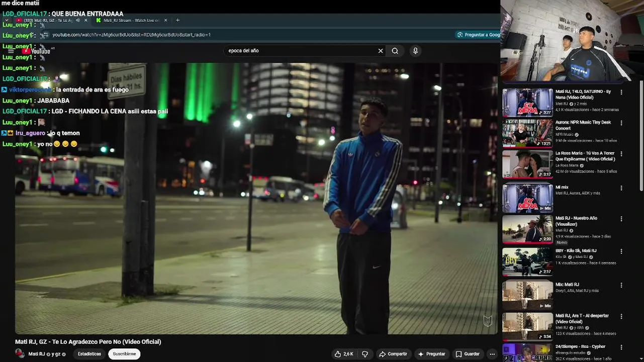
Task: Click Preguntar a Google in address bar
Action: [479, 35]
